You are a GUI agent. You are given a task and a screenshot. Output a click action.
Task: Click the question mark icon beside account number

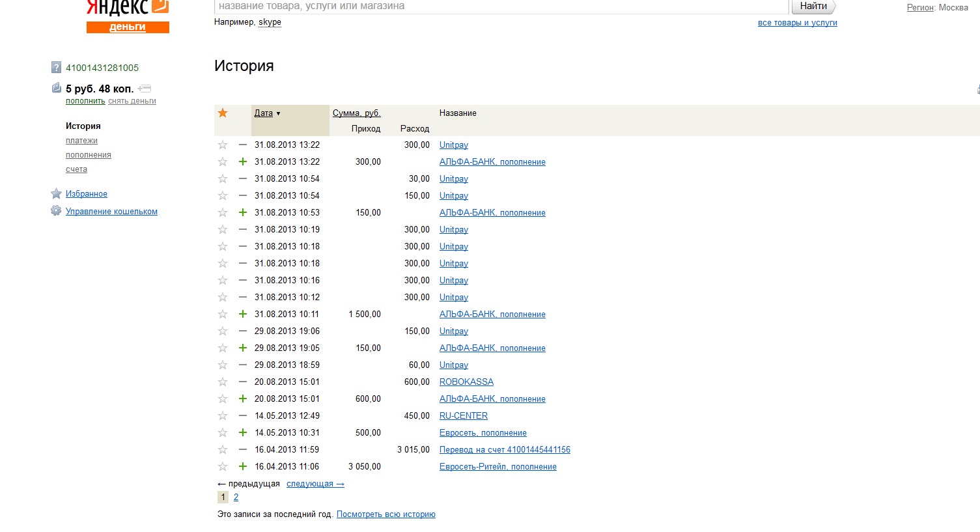pos(56,67)
